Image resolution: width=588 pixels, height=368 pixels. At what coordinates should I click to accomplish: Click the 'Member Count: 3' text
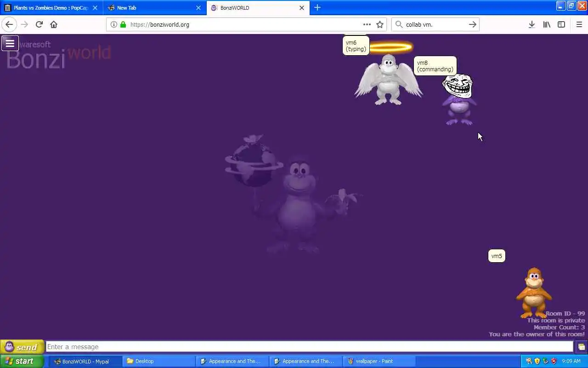(559, 328)
